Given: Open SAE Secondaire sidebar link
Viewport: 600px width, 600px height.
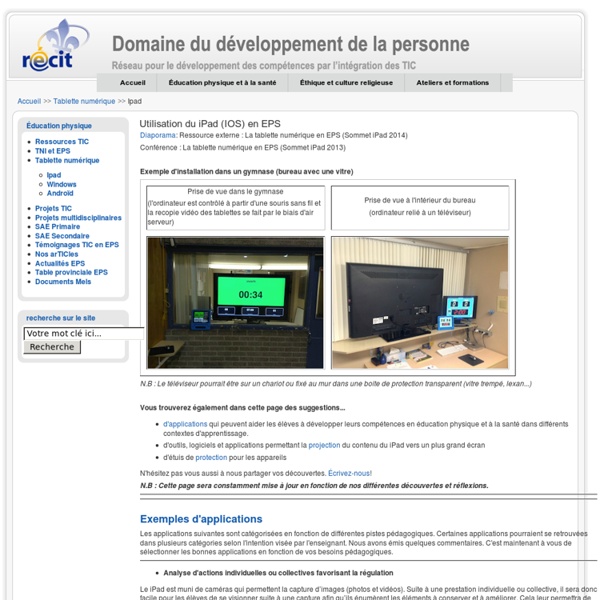Looking at the screenshot, I should click(x=62, y=236).
